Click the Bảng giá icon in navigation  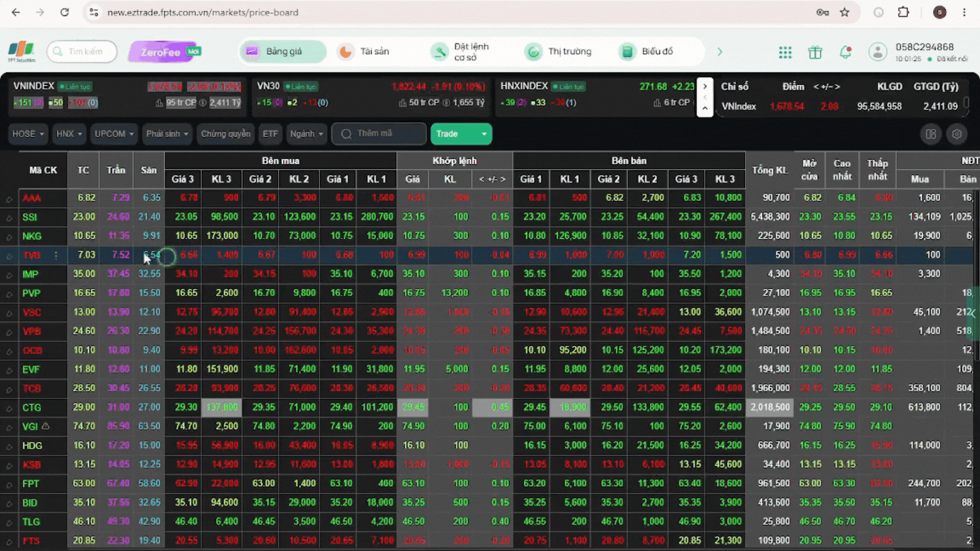pyautogui.click(x=252, y=52)
